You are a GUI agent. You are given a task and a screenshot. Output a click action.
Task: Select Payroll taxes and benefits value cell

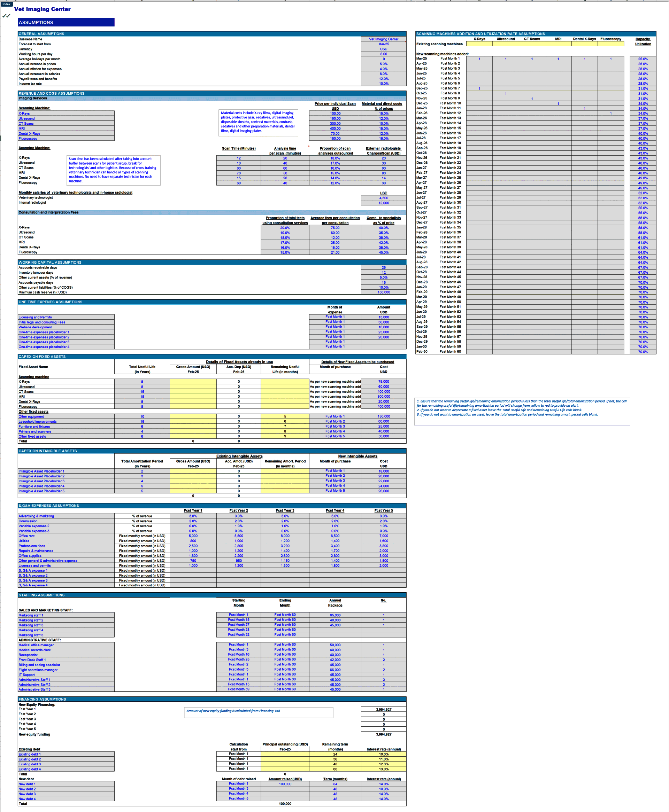383,79
